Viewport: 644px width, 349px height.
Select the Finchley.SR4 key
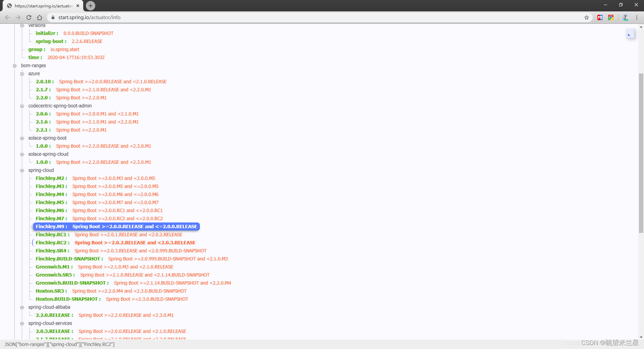[x=51, y=251]
